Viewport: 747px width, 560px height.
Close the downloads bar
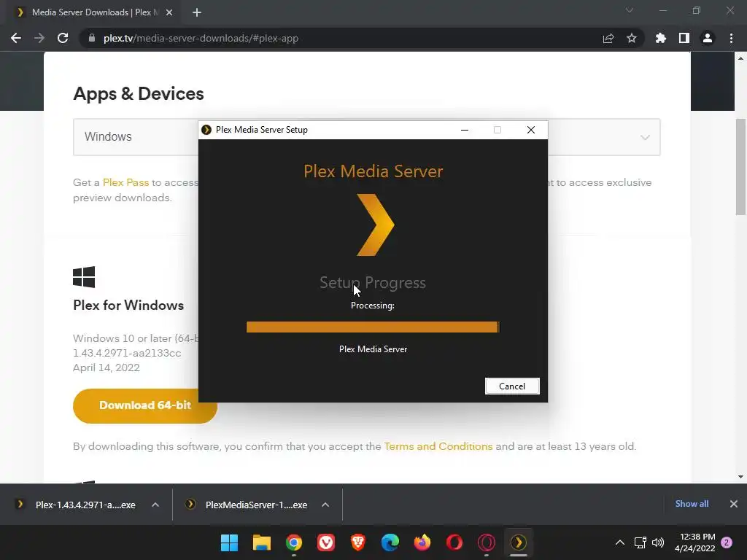734,504
